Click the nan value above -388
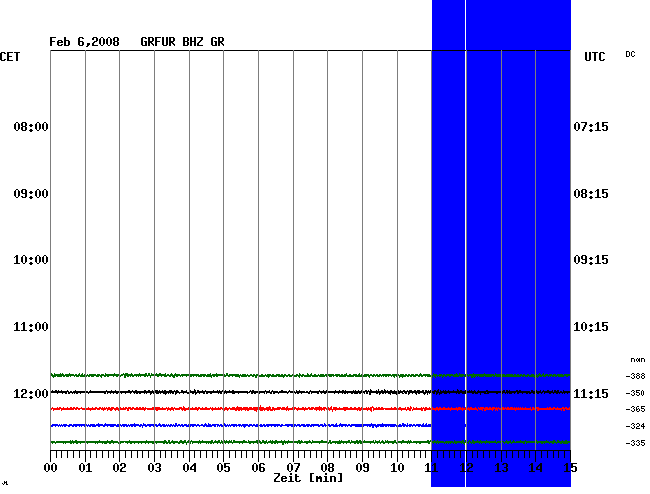The height and width of the screenshot is (494, 650). 638,360
